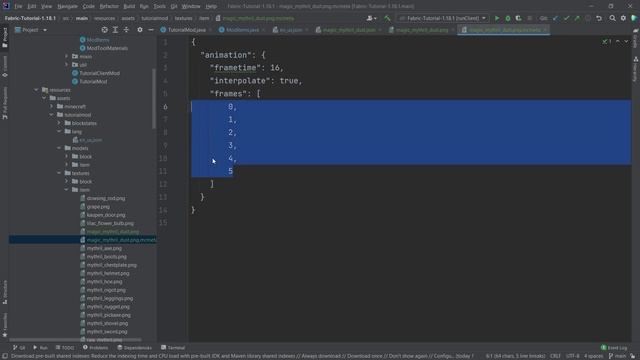Start debugging with the green bug icon
640x360 pixels.
508,18
